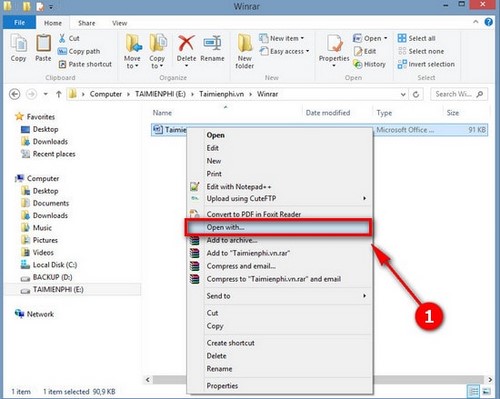
Task: Choose Properties at the context menu bottom
Action: pyautogui.click(x=222, y=386)
